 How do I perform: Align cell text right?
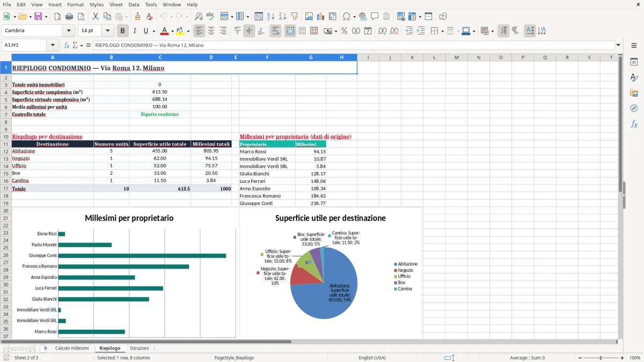point(223,31)
